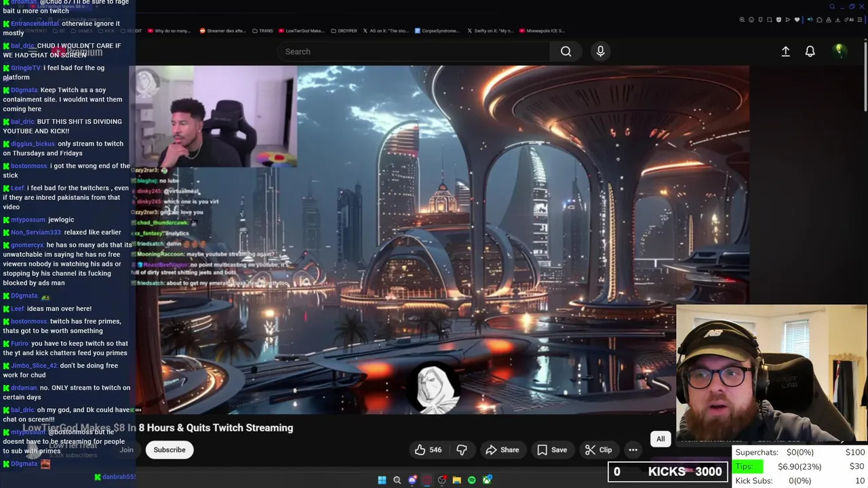Screen dimensions: 868x488
Task: Save the video to a playlist
Action: click(x=552, y=450)
